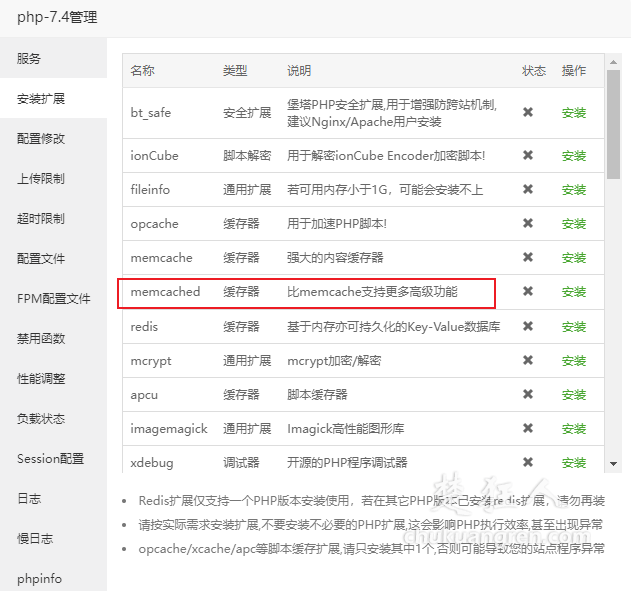Click the X status icon for imagemagick
Viewport: 631px width, 591px height.
[528, 428]
